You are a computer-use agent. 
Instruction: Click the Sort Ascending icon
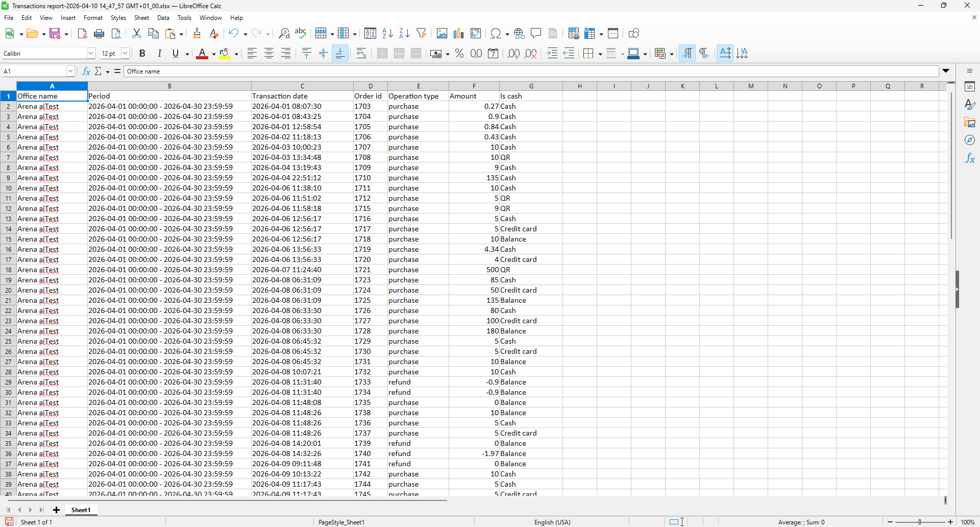(x=387, y=34)
